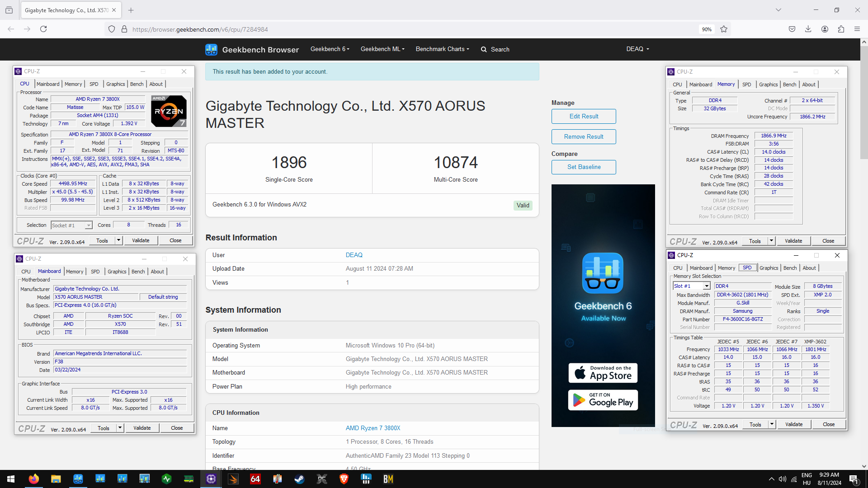Bookmark this page with star icon

[x=724, y=29]
